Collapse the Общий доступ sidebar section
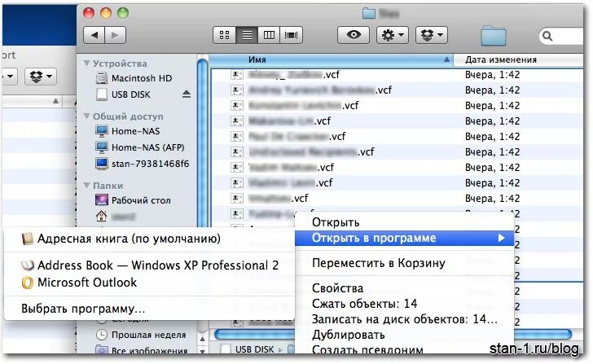Screen dimensions: 593x364 pyautogui.click(x=86, y=116)
